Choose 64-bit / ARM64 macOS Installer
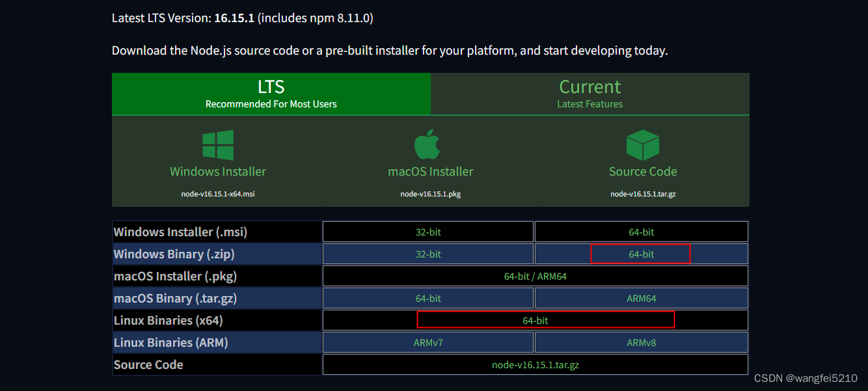 (536, 276)
